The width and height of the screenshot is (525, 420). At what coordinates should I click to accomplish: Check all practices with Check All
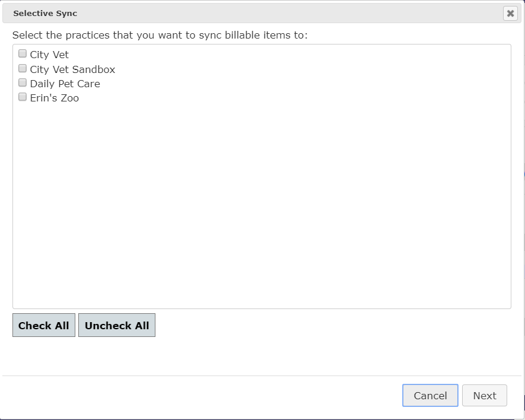(x=44, y=325)
